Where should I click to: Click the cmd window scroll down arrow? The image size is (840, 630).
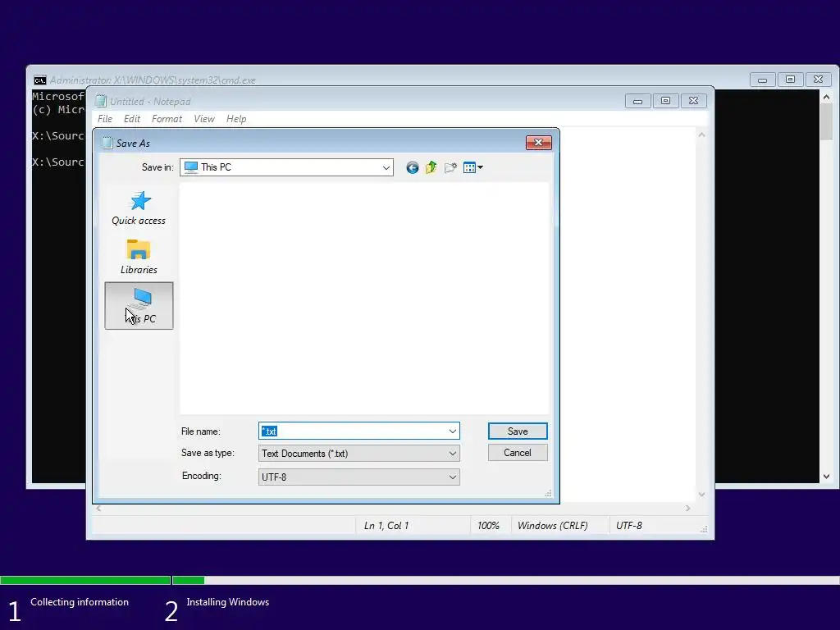pos(827,477)
